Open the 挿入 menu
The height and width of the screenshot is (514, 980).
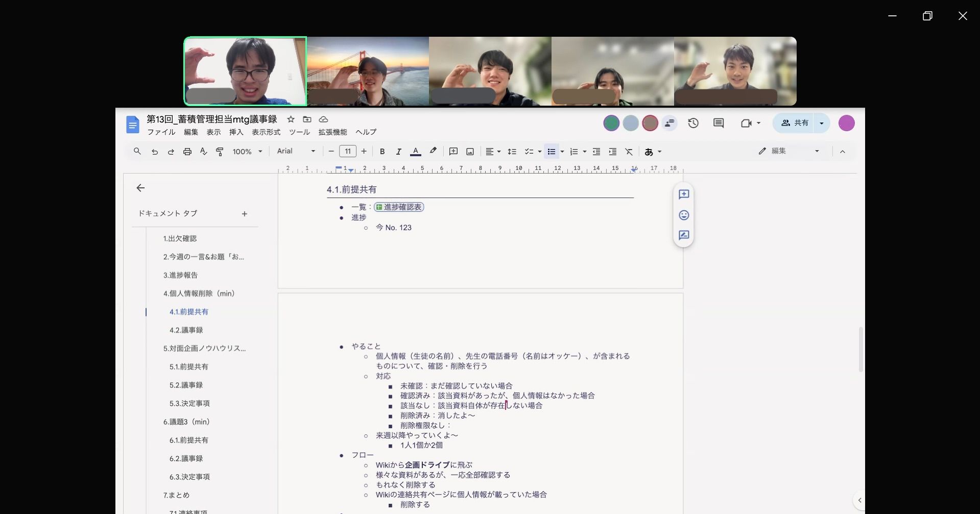[236, 132]
